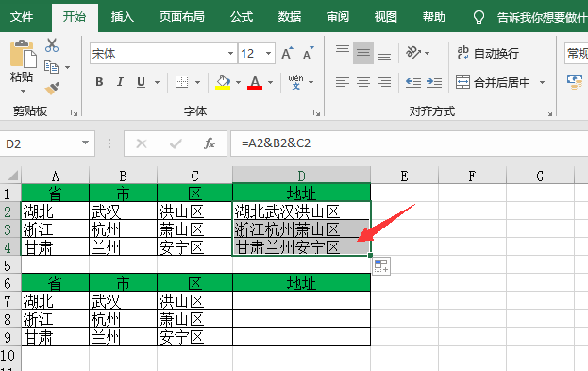Viewport: 588px width, 371px height.
Task: Click accounting number format coins icon
Action: click(x=575, y=82)
